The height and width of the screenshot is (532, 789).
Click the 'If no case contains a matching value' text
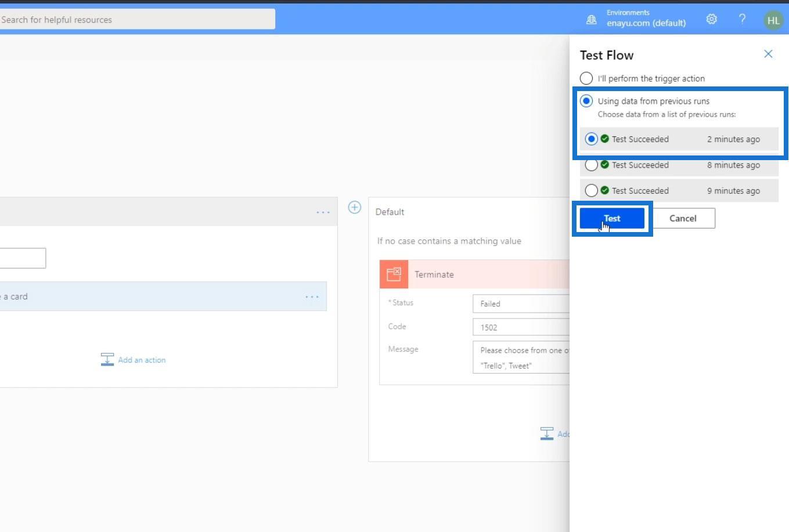pos(449,241)
